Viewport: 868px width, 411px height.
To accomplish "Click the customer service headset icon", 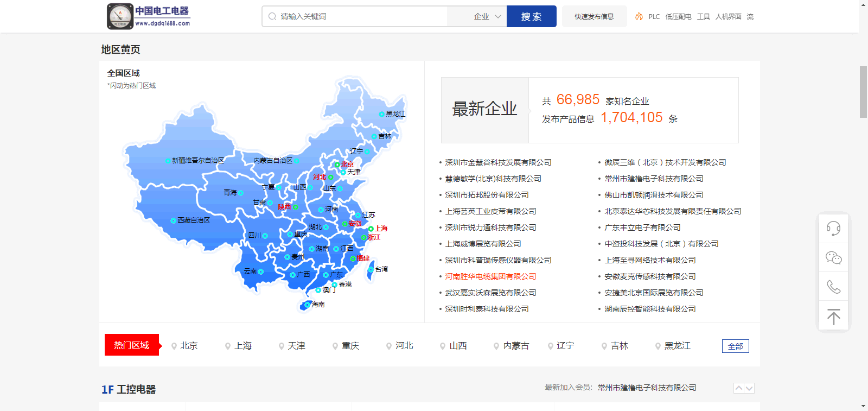I will coord(833,228).
